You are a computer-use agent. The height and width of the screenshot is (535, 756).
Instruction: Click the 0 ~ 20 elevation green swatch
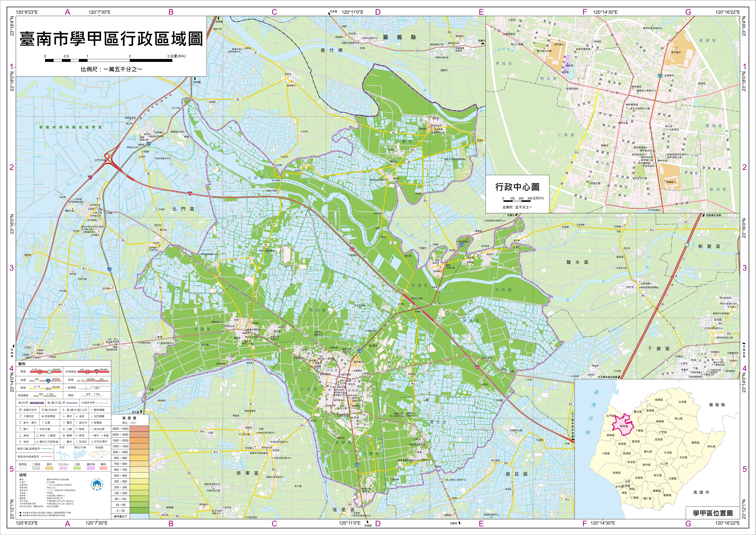pyautogui.click(x=139, y=510)
